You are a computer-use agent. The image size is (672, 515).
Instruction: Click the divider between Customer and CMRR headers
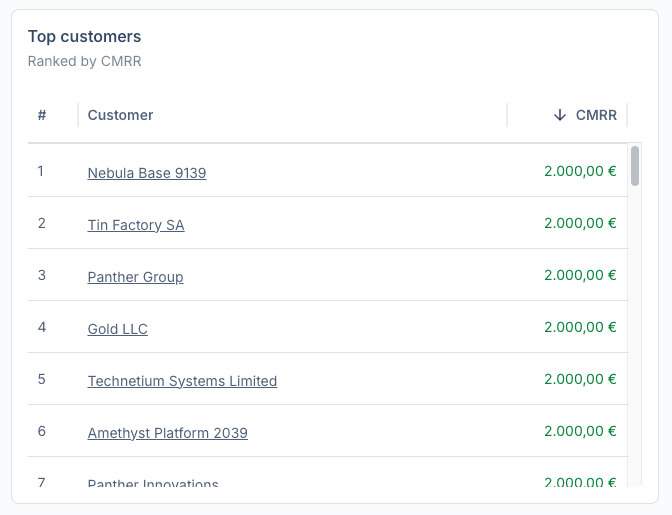tap(507, 115)
